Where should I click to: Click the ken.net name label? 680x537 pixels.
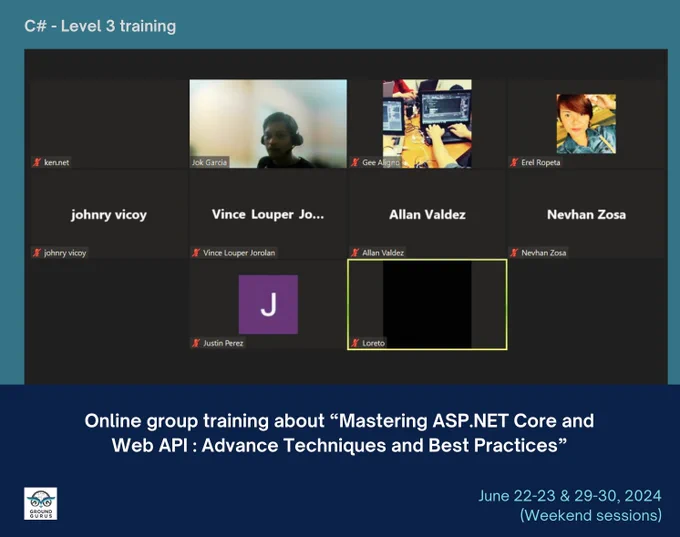tap(56, 162)
